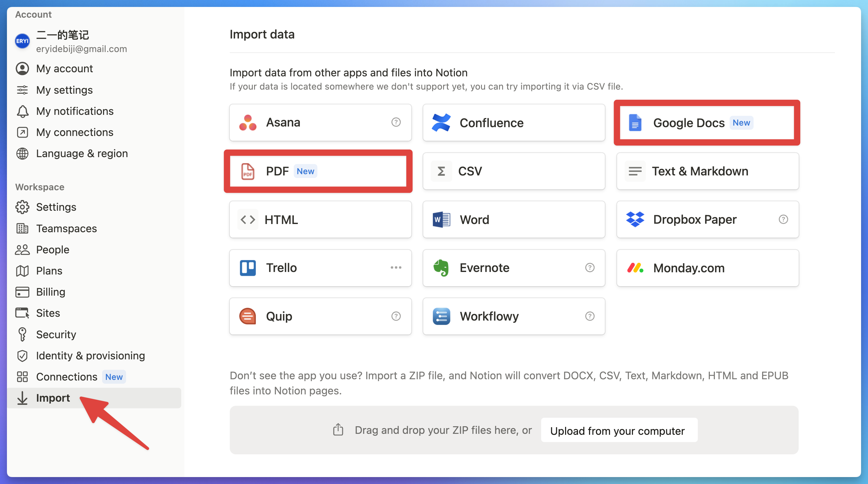This screenshot has height=484, width=868.
Task: Open Connections settings in Workspace
Action: (67, 376)
